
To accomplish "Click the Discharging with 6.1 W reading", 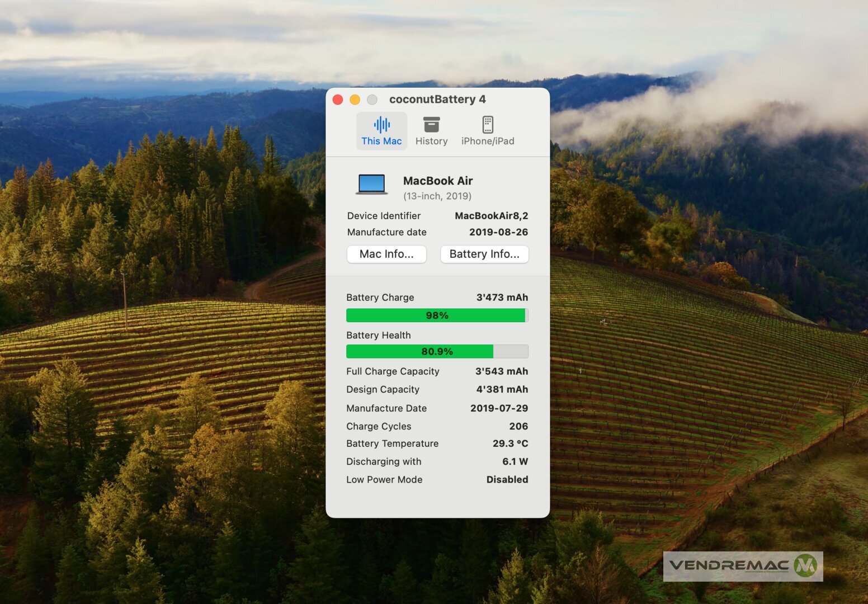I will click(x=515, y=461).
